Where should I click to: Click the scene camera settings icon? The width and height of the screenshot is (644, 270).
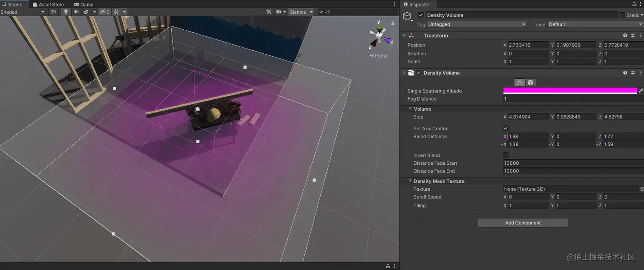(279, 12)
